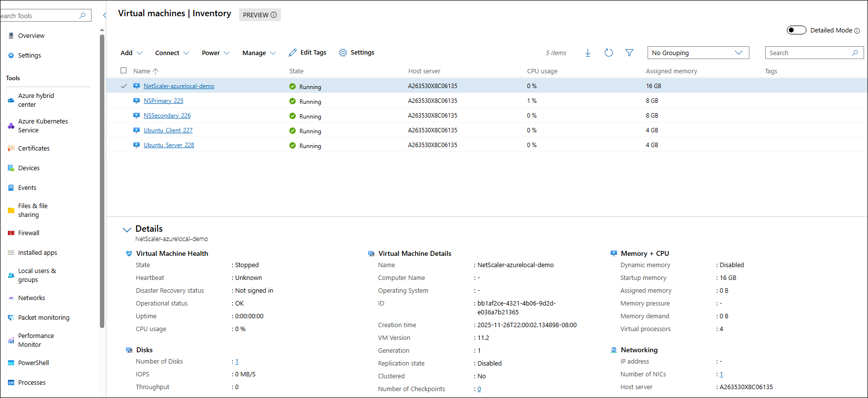The image size is (868, 398).
Task: Click the Edit Tags pencil icon
Action: click(293, 53)
